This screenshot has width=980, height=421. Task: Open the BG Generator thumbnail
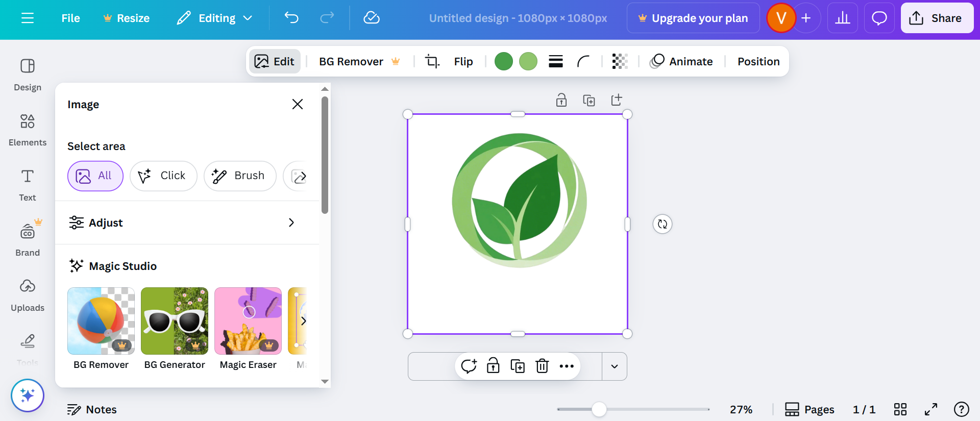(175, 321)
